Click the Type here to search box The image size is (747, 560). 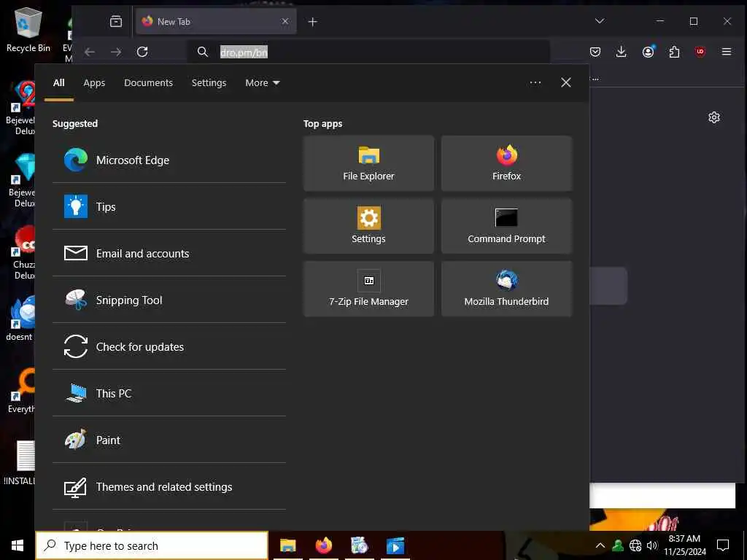(152, 545)
